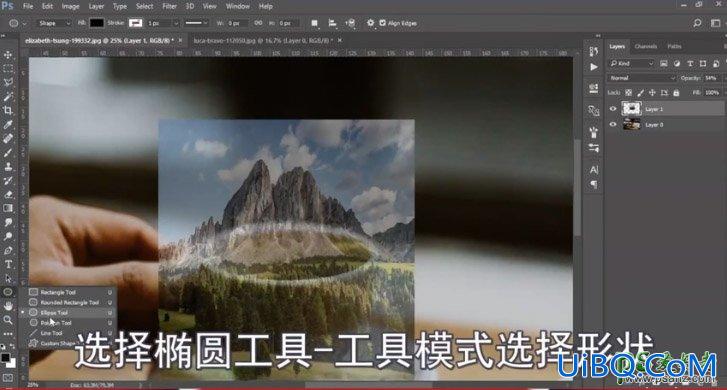Toggle adjustment layer filter
This screenshot has height=390, width=727.
click(x=677, y=63)
